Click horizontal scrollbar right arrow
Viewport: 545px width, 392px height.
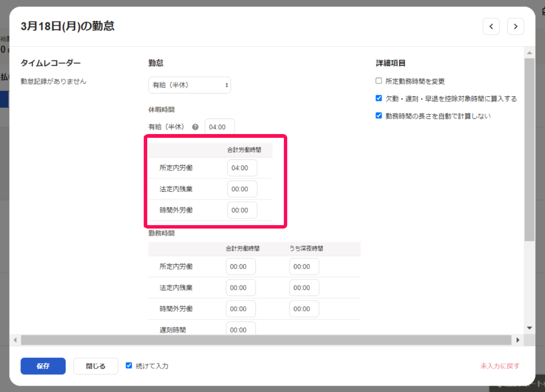pyautogui.click(x=518, y=340)
